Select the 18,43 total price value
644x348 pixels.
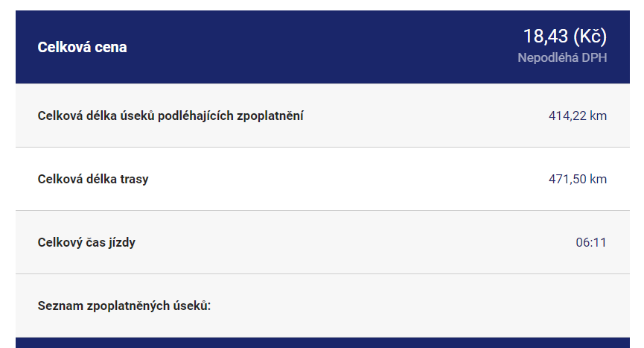coord(546,36)
